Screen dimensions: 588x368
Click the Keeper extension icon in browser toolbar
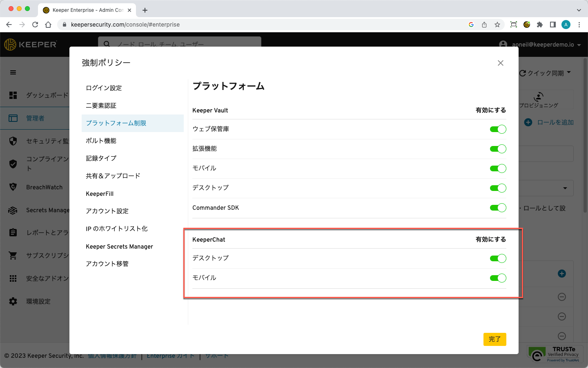[x=527, y=25]
